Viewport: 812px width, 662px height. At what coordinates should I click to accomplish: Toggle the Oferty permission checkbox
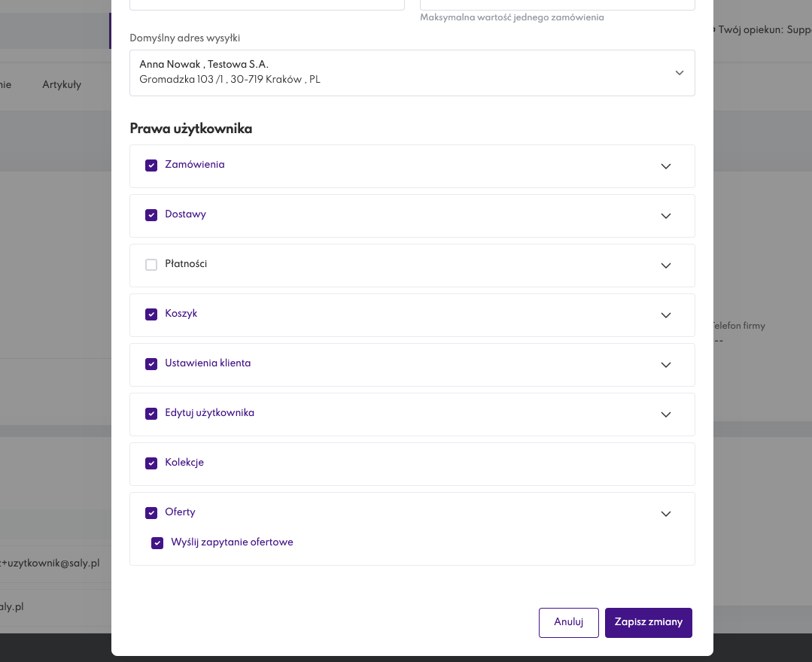click(x=151, y=513)
